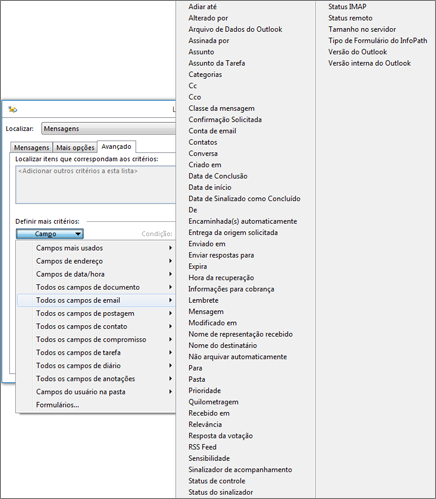Open the Localizar Mensagens combo box
Image resolution: width=436 pixels, height=499 pixels.
[108, 129]
